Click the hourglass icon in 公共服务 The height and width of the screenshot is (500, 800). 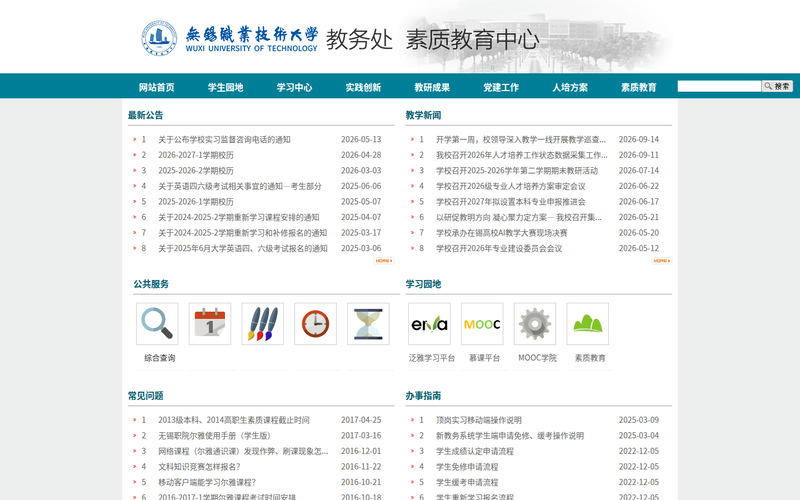(368, 323)
